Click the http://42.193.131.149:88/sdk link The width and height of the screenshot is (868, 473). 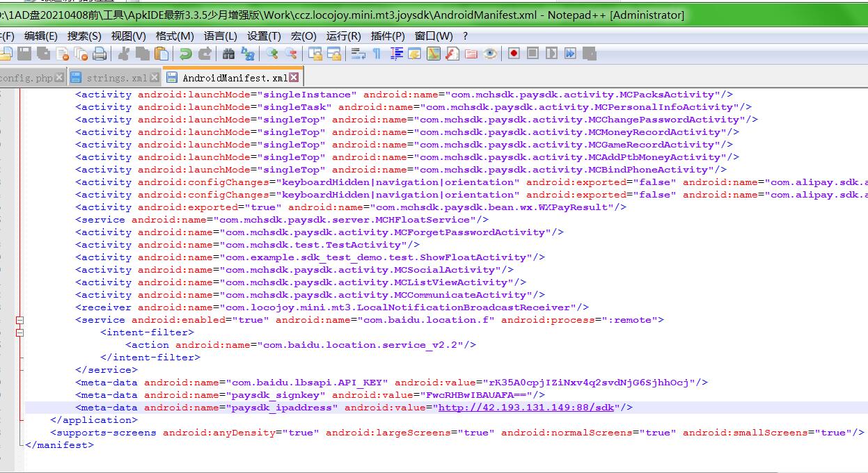(526, 408)
